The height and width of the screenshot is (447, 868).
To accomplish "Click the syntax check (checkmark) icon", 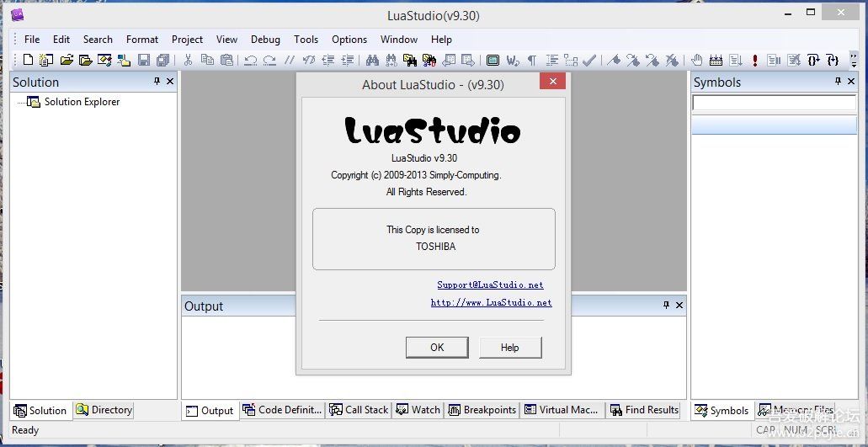I will tap(589, 60).
